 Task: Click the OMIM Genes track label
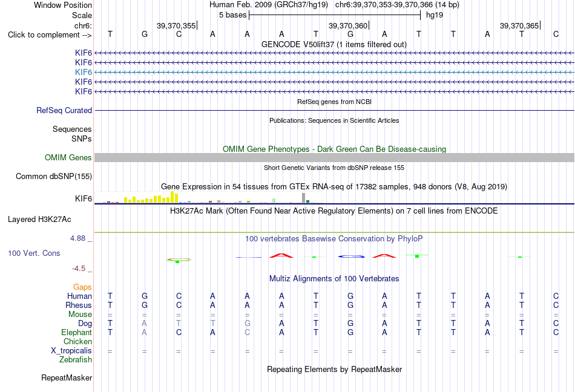(68, 157)
